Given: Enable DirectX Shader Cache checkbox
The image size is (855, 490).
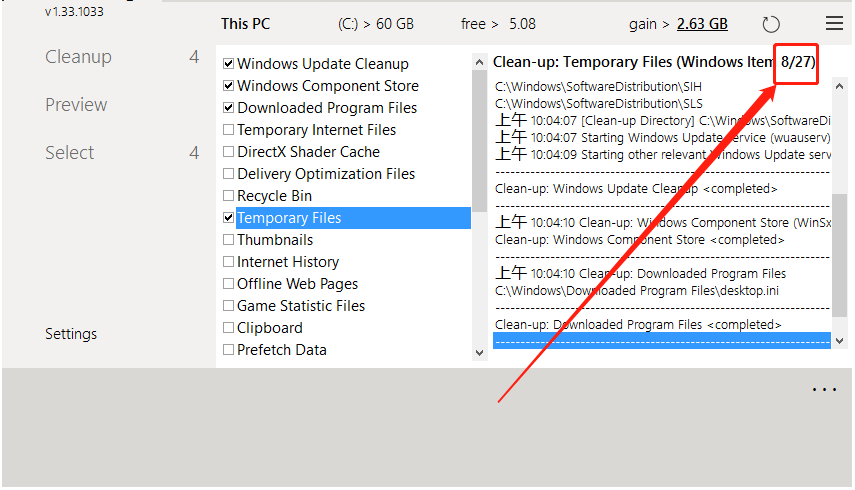Looking at the screenshot, I should click(229, 152).
